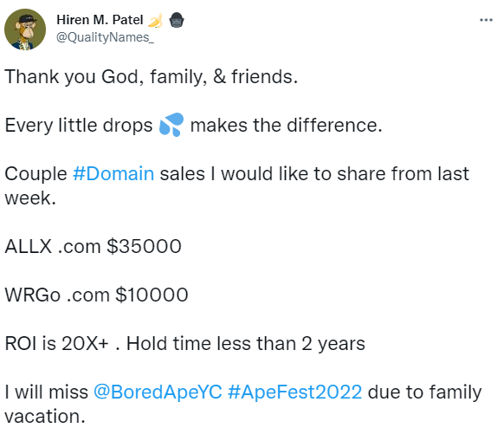Click the ROI is 20X+ line

pyautogui.click(x=184, y=343)
